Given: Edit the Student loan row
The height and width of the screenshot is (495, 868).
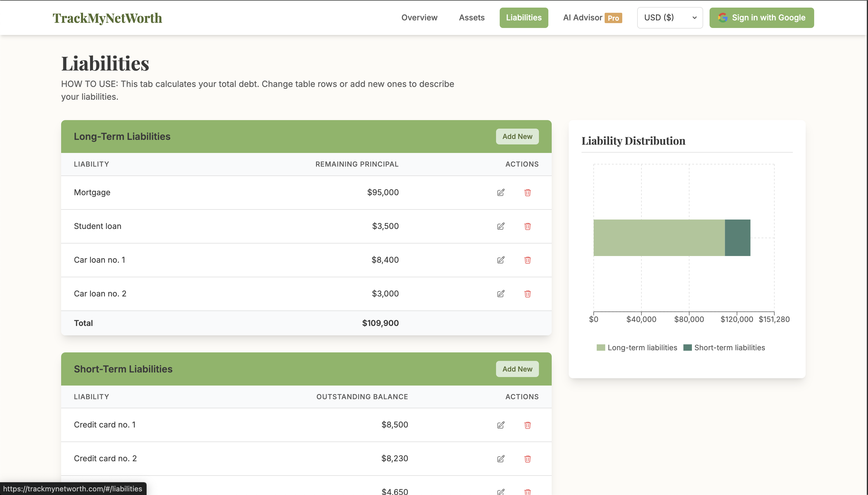Looking at the screenshot, I should (501, 226).
